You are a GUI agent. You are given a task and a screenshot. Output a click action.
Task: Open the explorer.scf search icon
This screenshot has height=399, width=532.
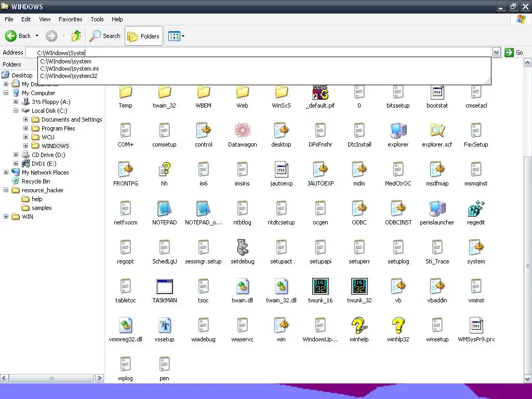pyautogui.click(x=437, y=130)
